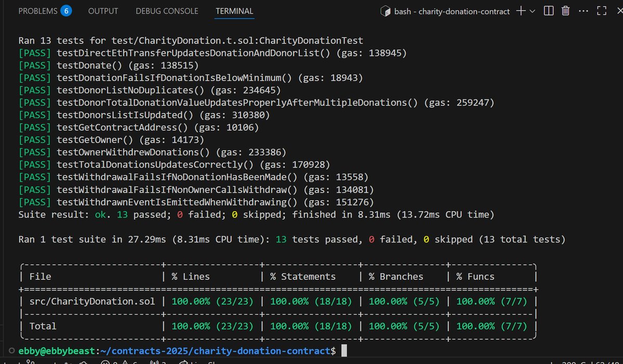Click the 'Total' row label

[x=43, y=326]
